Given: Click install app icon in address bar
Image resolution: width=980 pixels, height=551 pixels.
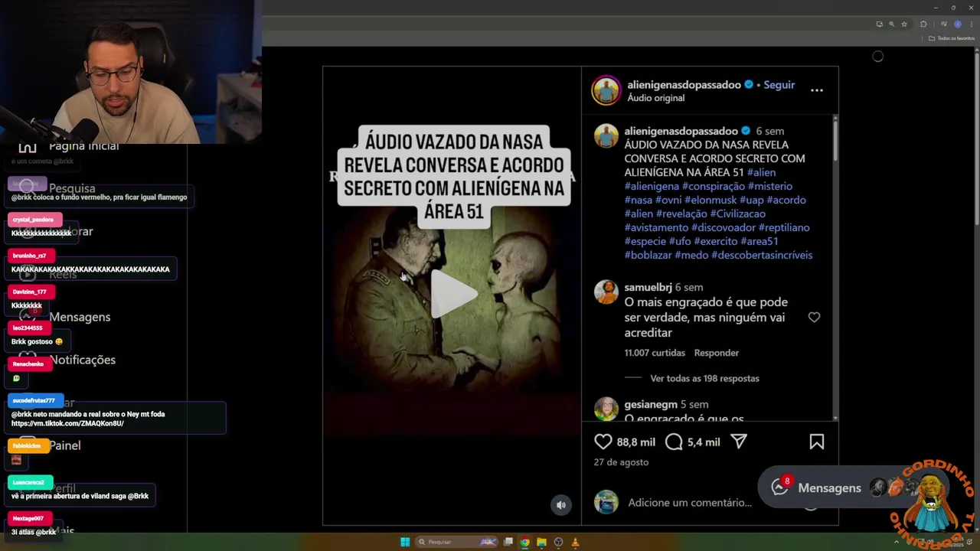Looking at the screenshot, I should 880,24.
